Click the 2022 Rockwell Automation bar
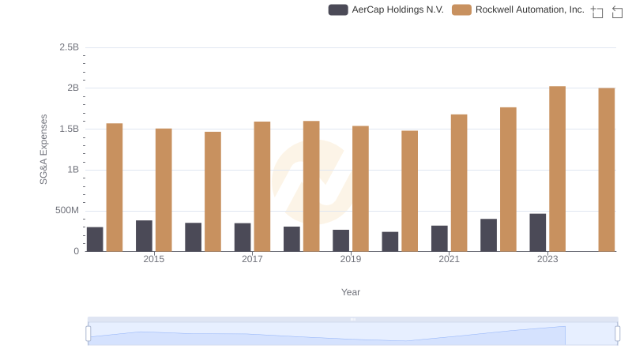 [x=508, y=179]
